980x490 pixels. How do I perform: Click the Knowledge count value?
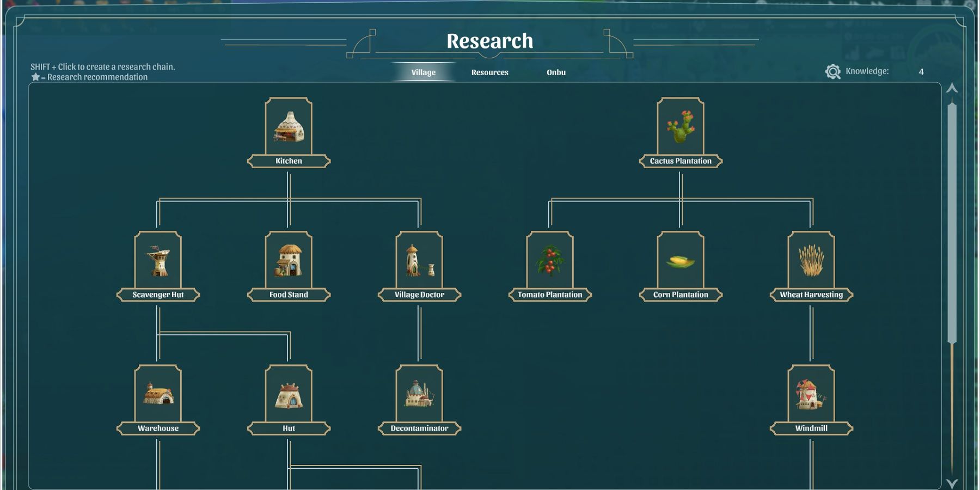pyautogui.click(x=921, y=71)
